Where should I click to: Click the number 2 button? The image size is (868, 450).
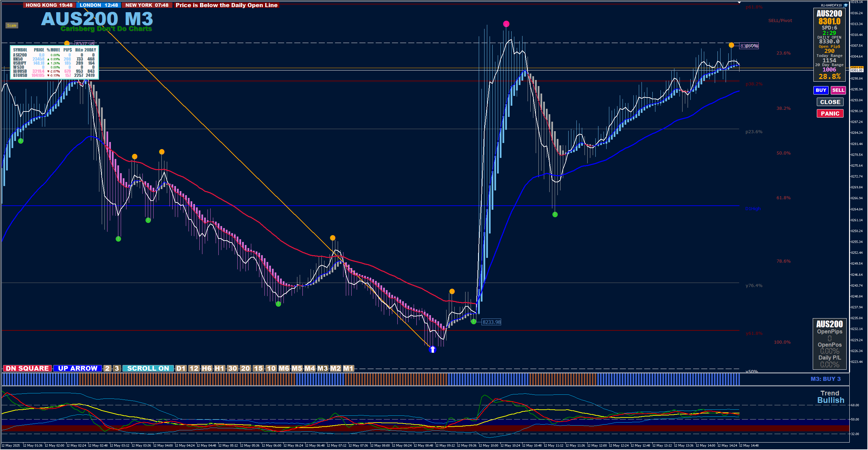pos(107,368)
